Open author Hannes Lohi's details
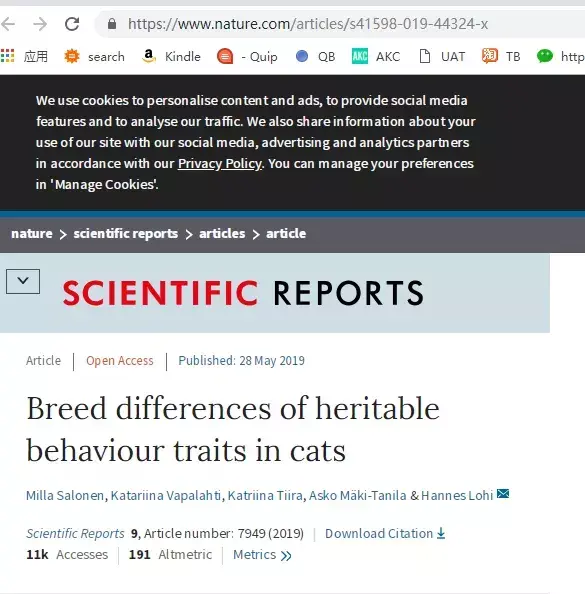This screenshot has height=594, width=585. pyautogui.click(x=457, y=496)
